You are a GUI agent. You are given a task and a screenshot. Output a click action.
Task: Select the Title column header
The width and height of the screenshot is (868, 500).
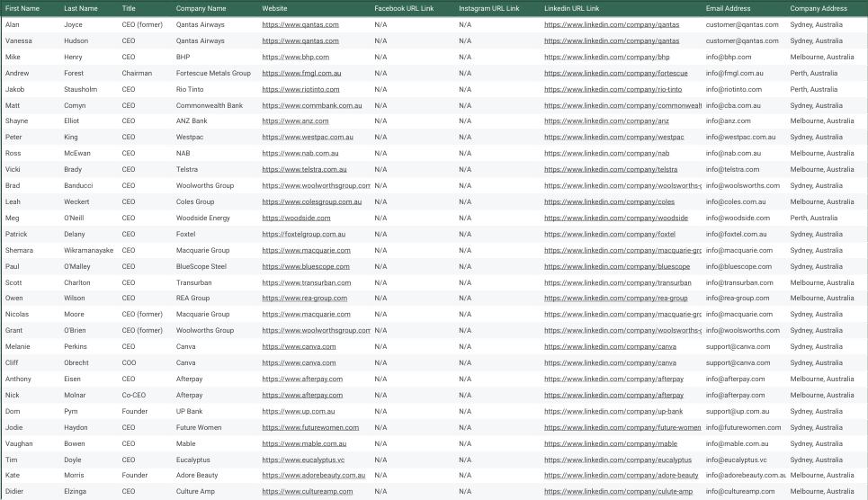coord(129,8)
